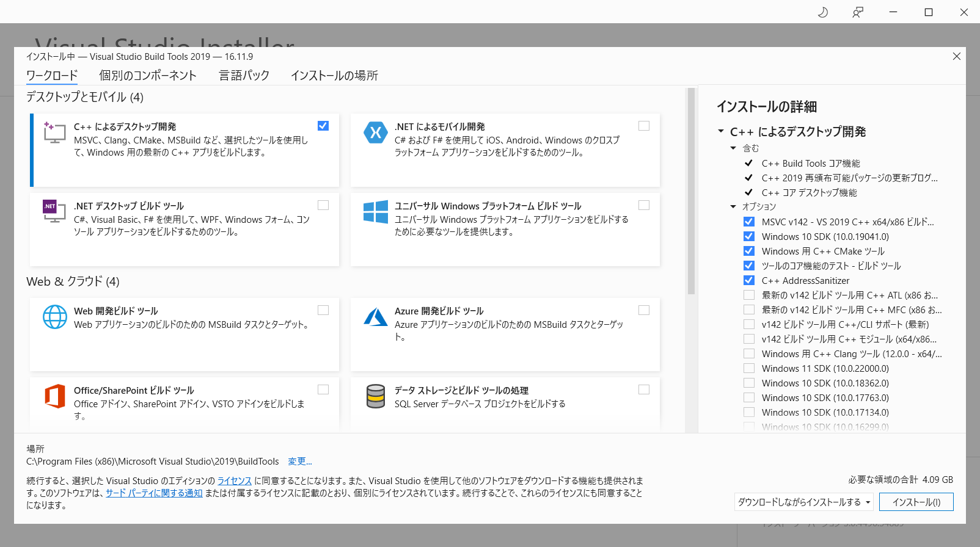The height and width of the screenshot is (547, 980).
Task: Check 最新の v142 C++ ATL option
Action: [x=749, y=295]
